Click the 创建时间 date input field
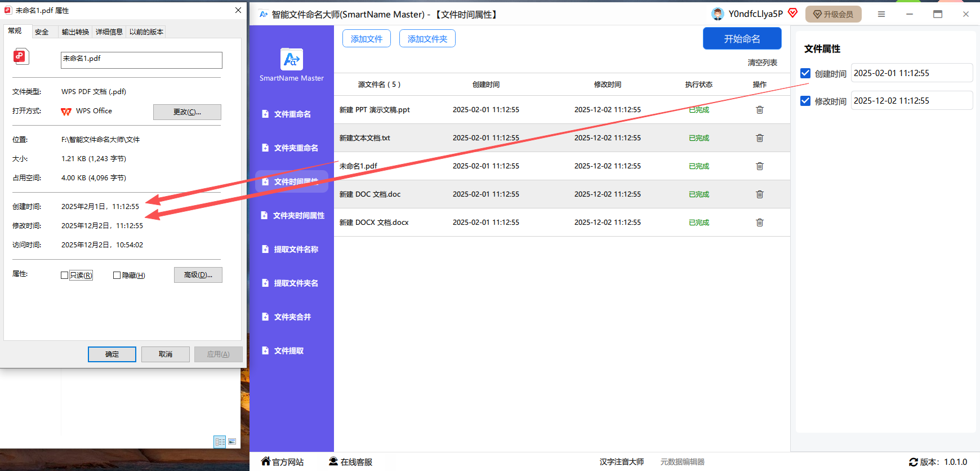This screenshot has height=471, width=980. pyautogui.click(x=911, y=73)
